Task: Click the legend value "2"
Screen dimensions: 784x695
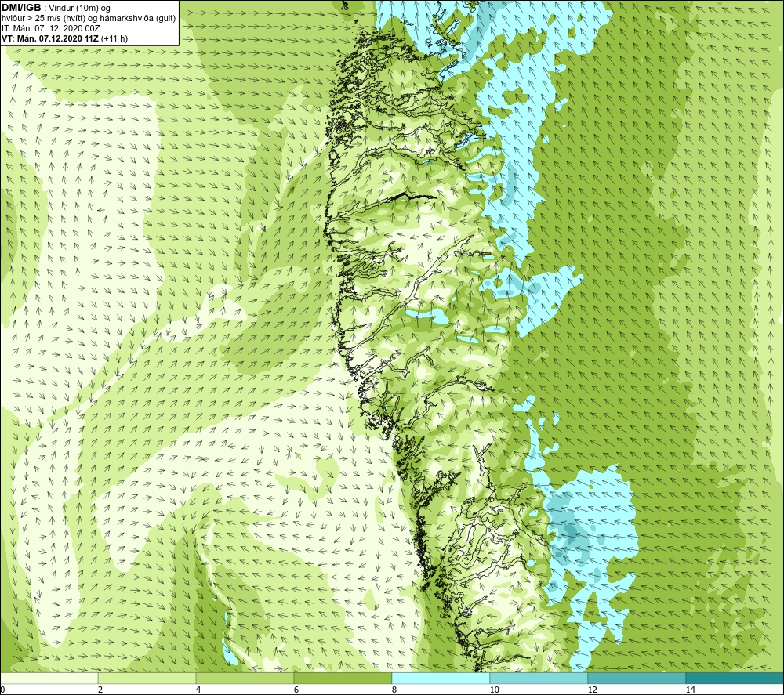Action: click(x=100, y=690)
